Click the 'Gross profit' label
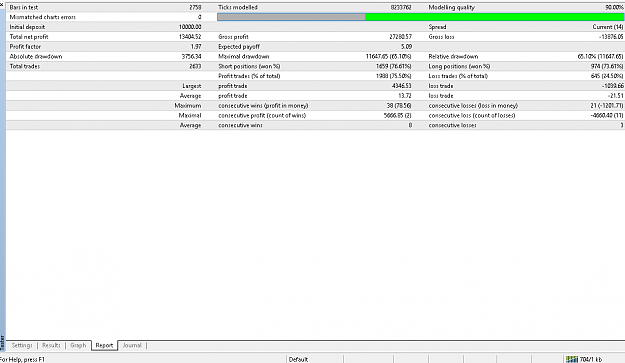This screenshot has height=363, width=625. pyautogui.click(x=233, y=37)
